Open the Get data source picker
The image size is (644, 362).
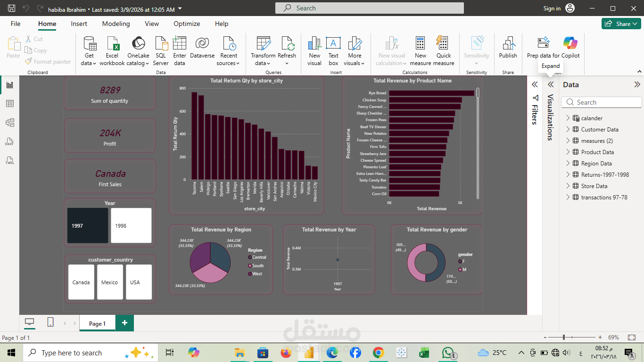point(89,51)
